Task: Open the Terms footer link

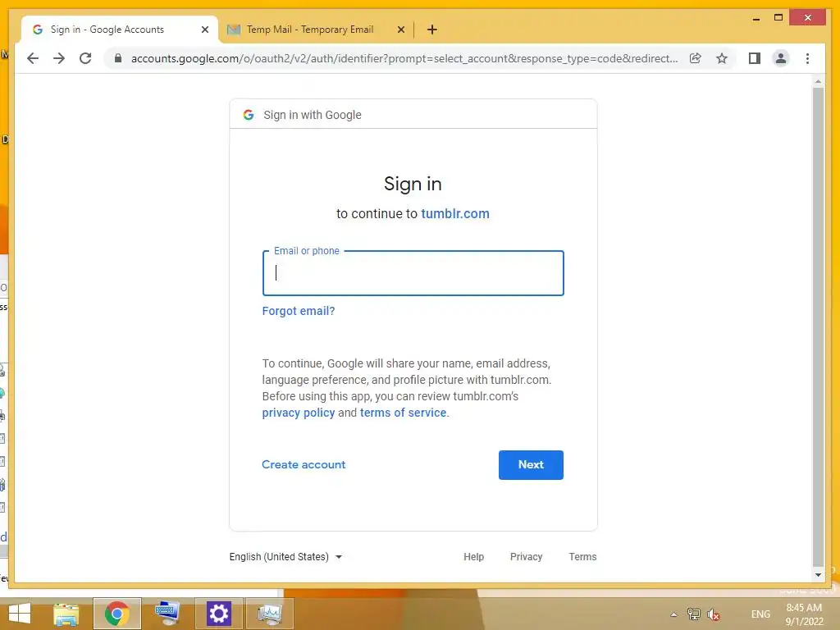Action: 582,557
